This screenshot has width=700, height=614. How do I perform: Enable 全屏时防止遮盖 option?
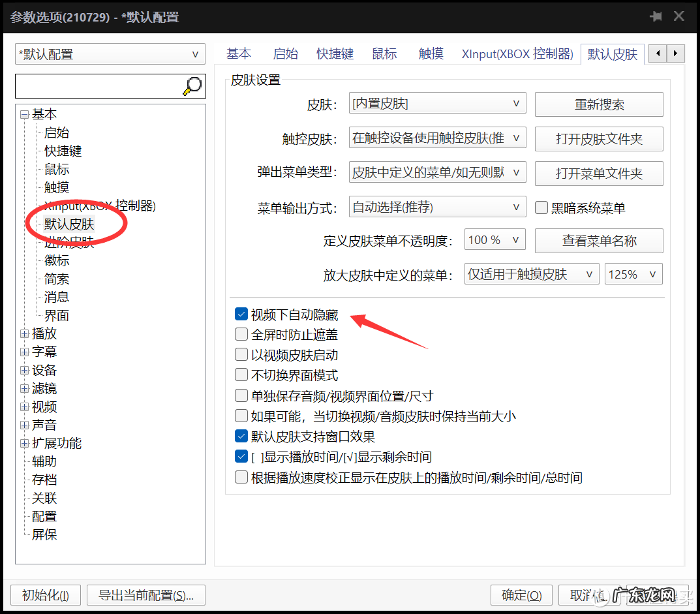241,334
